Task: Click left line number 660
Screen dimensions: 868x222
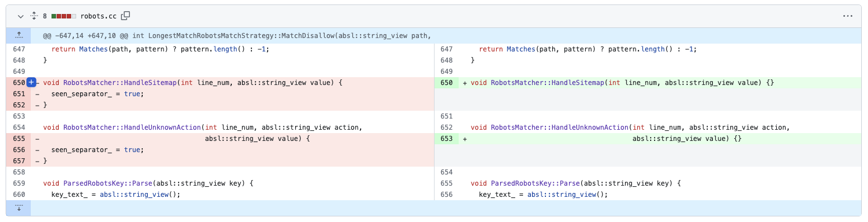Action: [x=18, y=195]
